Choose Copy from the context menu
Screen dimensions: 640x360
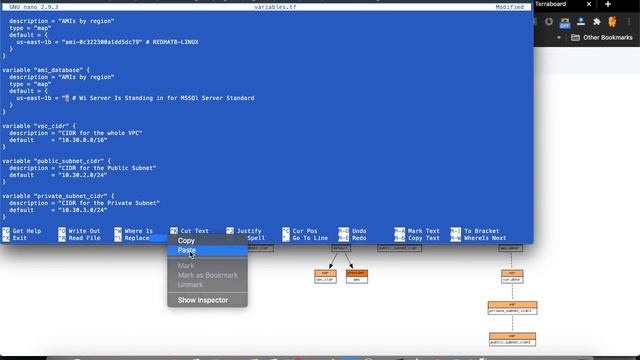tap(207, 241)
